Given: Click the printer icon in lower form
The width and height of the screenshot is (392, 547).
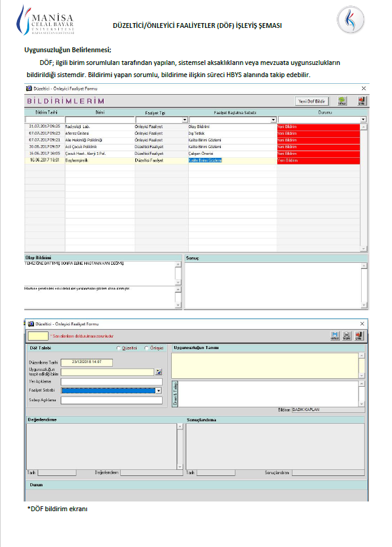Looking at the screenshot, I should [x=346, y=335].
